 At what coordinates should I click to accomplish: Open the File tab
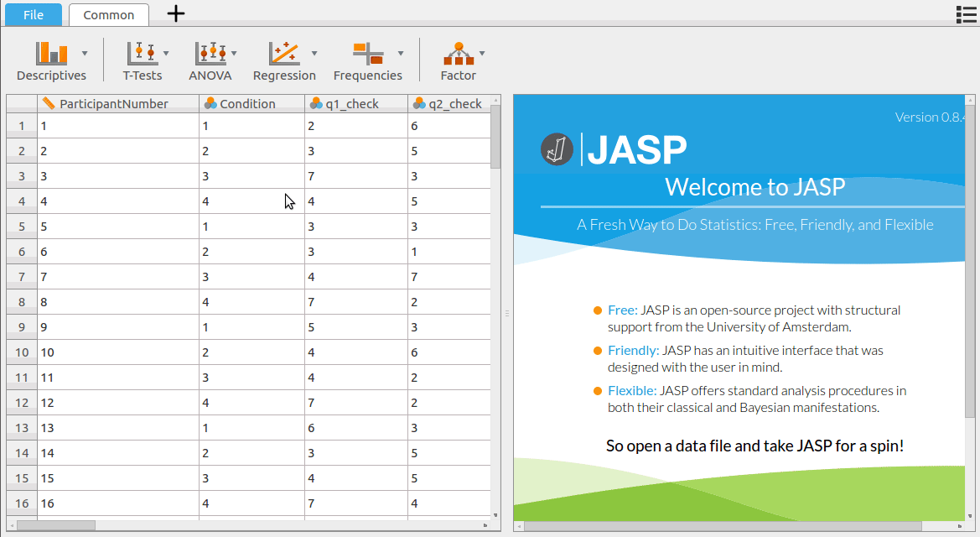coord(33,14)
